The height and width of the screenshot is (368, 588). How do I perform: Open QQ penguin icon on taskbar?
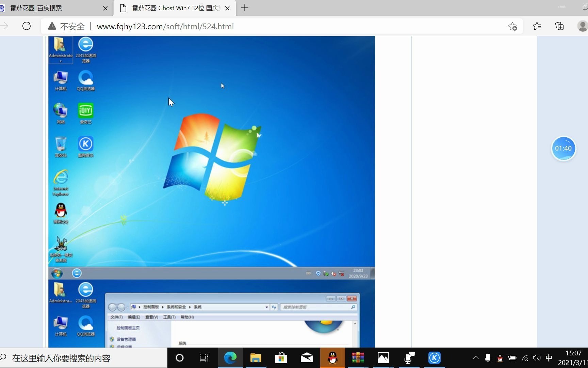point(332,358)
